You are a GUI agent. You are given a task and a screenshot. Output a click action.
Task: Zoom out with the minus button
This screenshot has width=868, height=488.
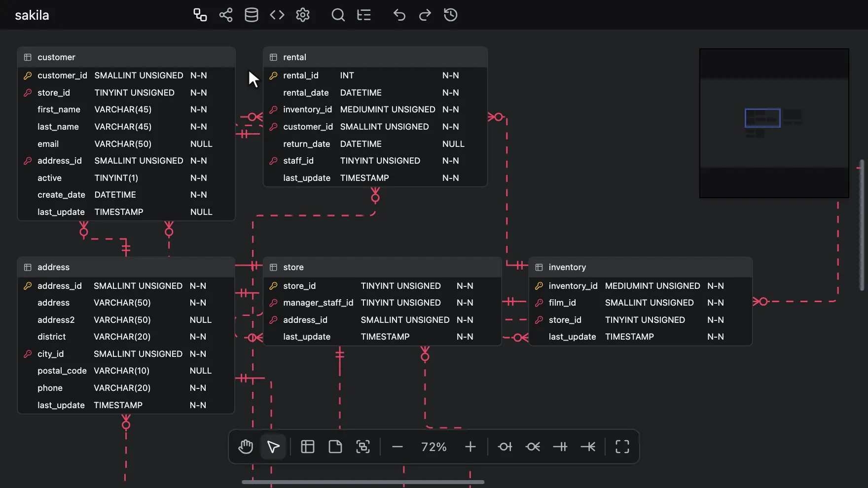(398, 447)
